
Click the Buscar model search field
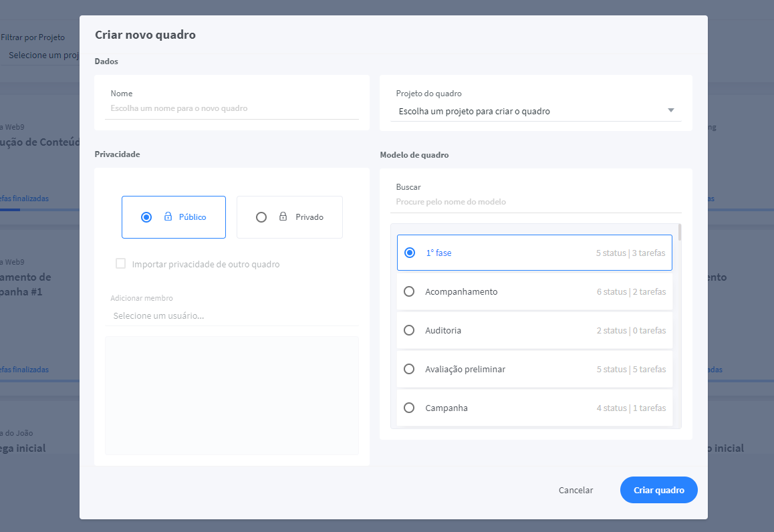(535, 202)
